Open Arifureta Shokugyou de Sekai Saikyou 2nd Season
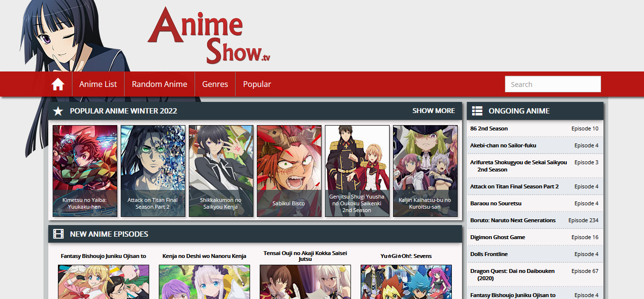This screenshot has height=299, width=644. (518, 166)
